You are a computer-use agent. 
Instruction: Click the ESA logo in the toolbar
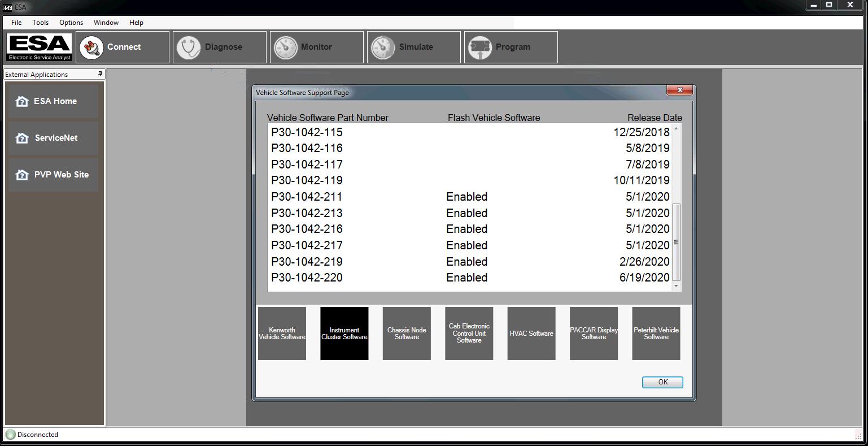coord(39,47)
